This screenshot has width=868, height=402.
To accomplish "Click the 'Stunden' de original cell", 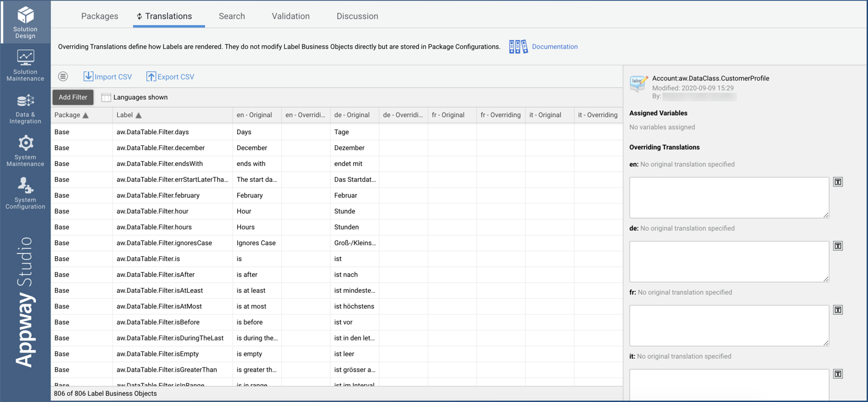I will [354, 227].
